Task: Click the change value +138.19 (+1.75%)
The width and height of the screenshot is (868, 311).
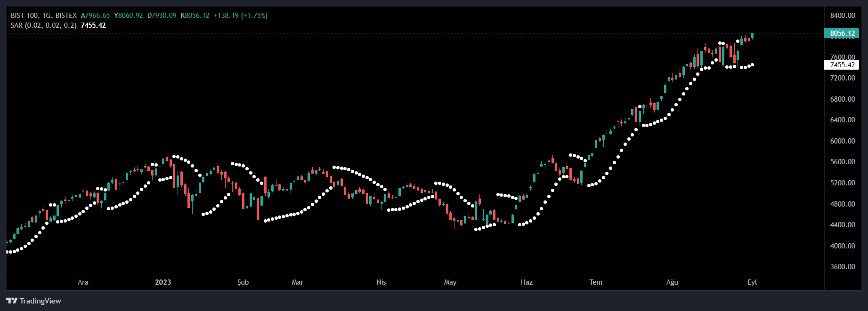Action: [x=241, y=16]
